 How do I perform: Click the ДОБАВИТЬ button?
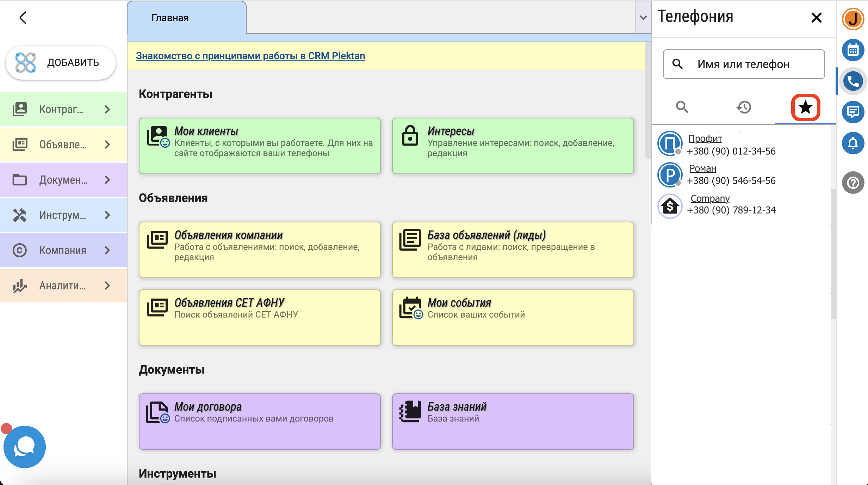coord(61,63)
